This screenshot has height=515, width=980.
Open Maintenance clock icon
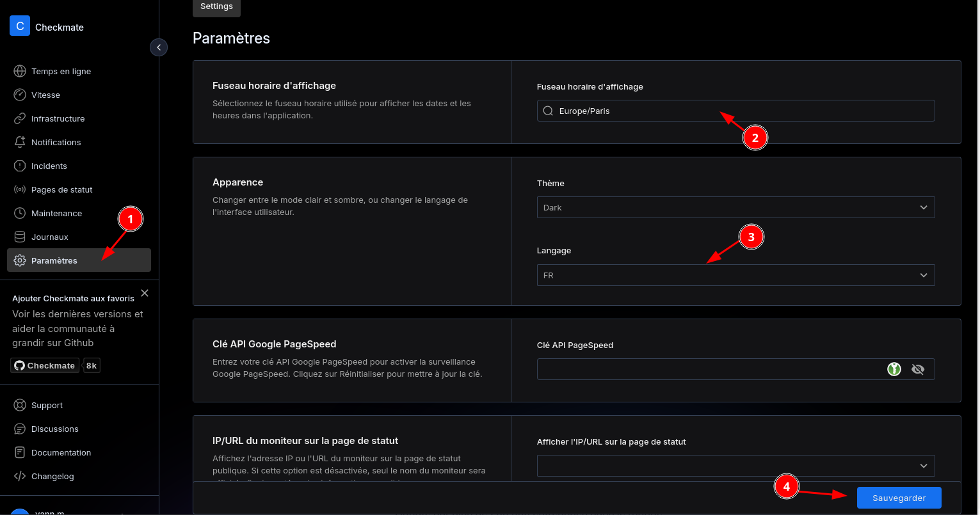20,213
